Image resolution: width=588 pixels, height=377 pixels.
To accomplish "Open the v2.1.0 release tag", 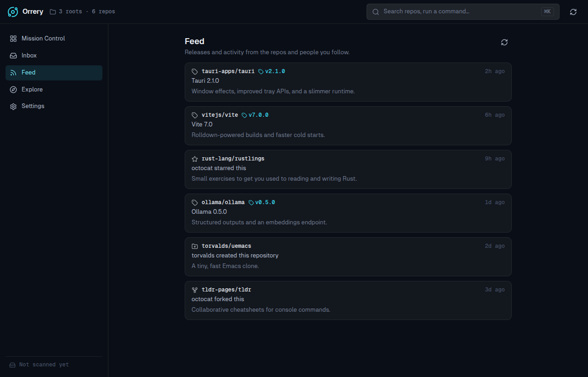I will [x=271, y=71].
